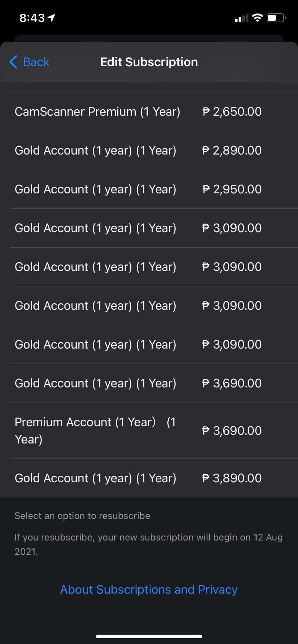Image resolution: width=298 pixels, height=644 pixels.
Task: Tap the resubscribe date notice text
Action: coord(148,544)
